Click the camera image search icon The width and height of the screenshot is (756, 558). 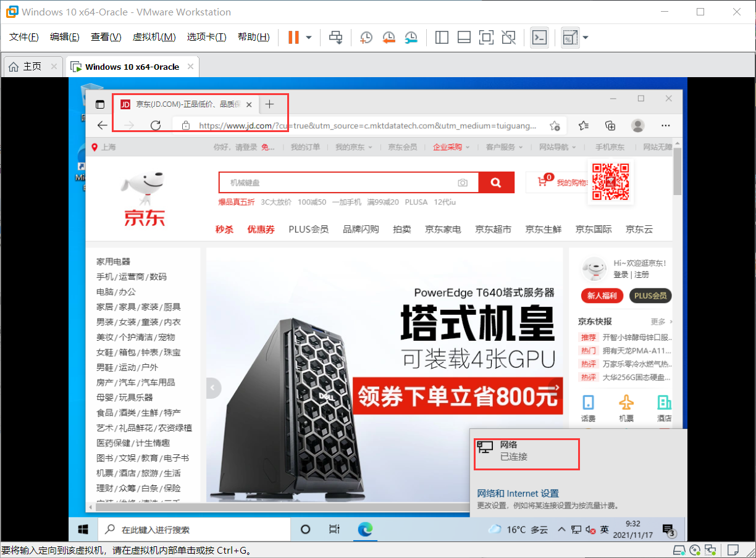(463, 183)
